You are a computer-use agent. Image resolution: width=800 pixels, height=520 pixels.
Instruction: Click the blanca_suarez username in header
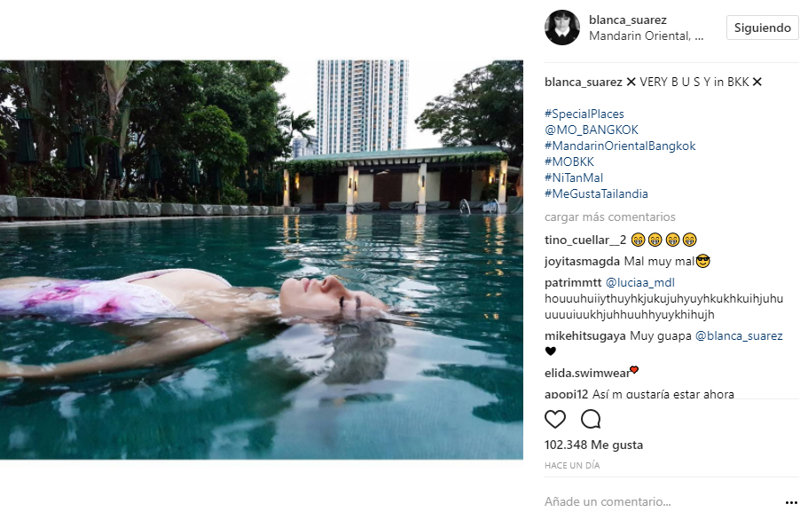(628, 20)
